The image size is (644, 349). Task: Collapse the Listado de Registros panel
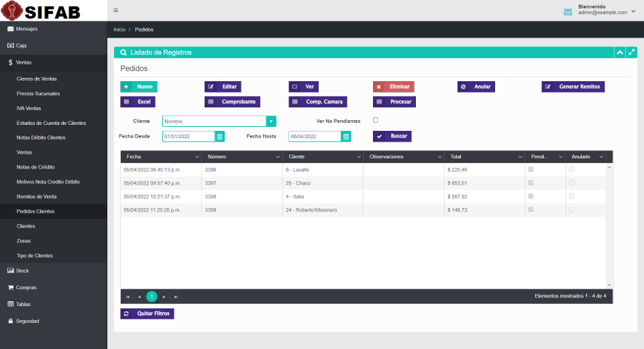pyautogui.click(x=620, y=52)
